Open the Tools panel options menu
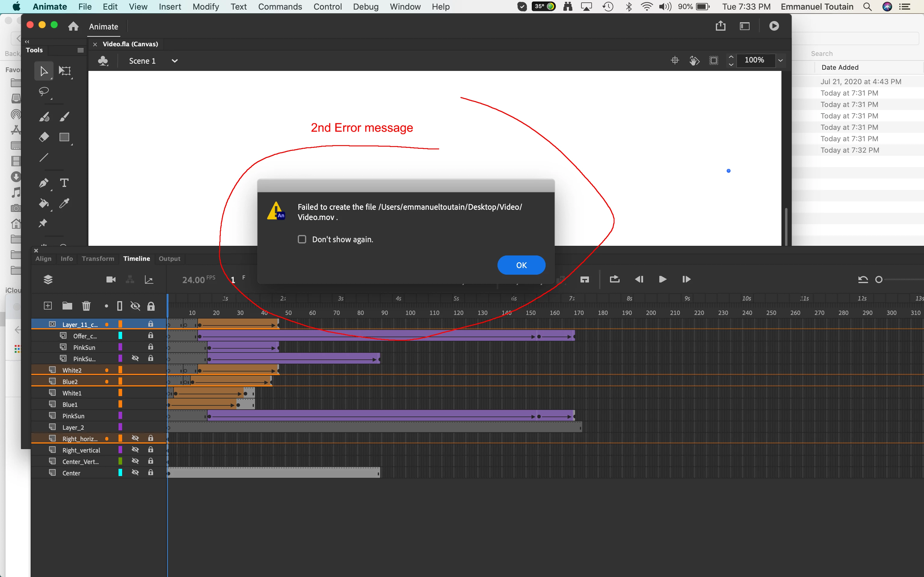924x577 pixels. point(80,50)
